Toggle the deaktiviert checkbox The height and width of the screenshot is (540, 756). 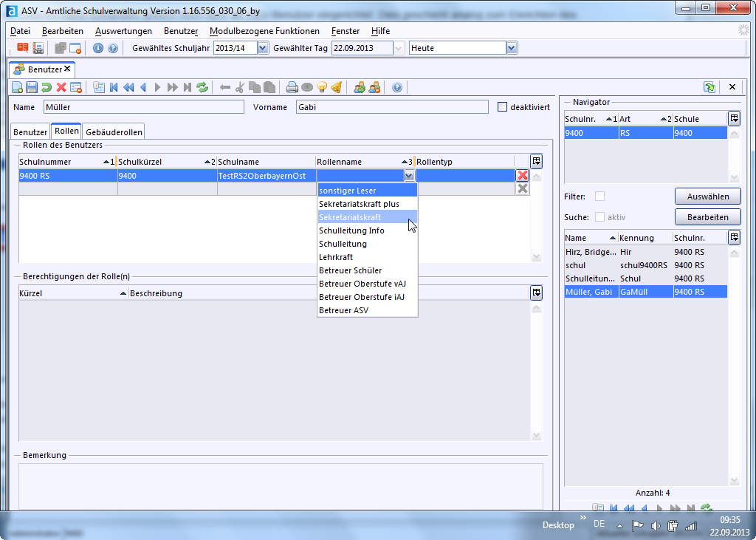pyautogui.click(x=502, y=107)
